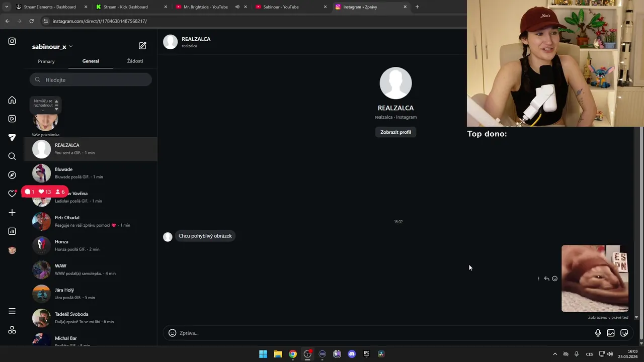The height and width of the screenshot is (362, 644).
Task: Open the Petr Obadal conversation
Action: (x=91, y=221)
